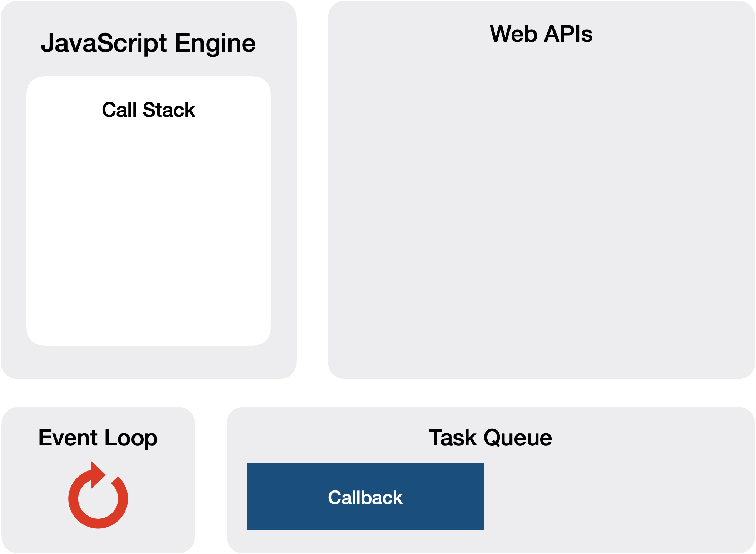This screenshot has height=554, width=756.
Task: Click the 'Web APIs' heading
Action: click(541, 34)
